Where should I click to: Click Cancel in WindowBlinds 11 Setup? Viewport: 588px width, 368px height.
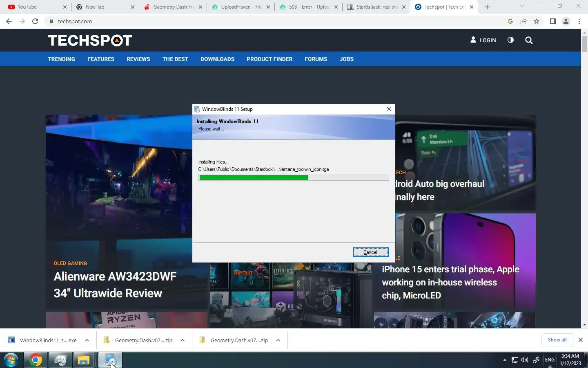370,252
